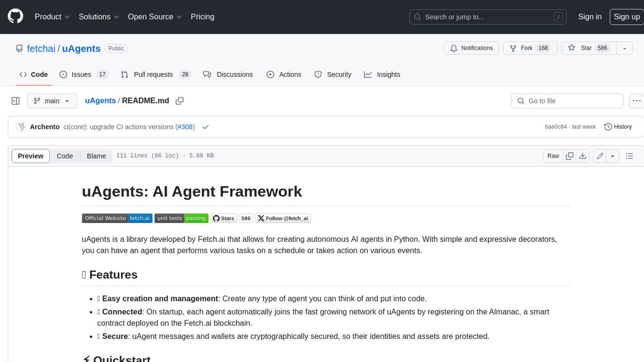
Task: Click the Notifications bell button
Action: pos(471,48)
